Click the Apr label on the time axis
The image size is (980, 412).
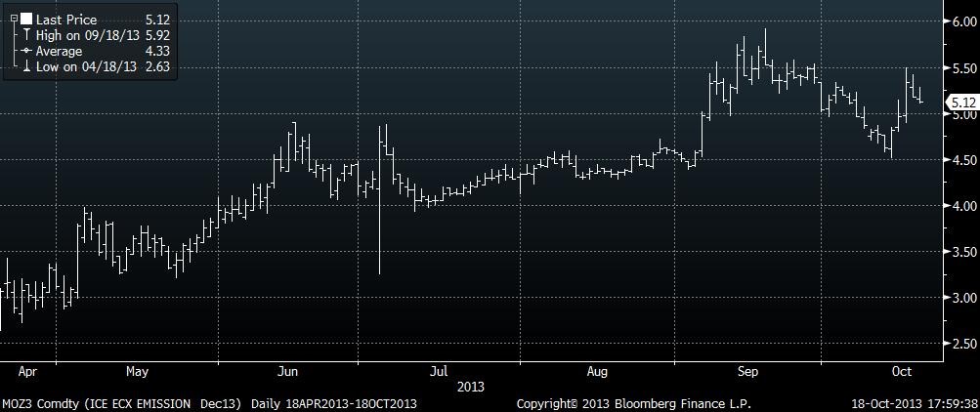(x=26, y=372)
